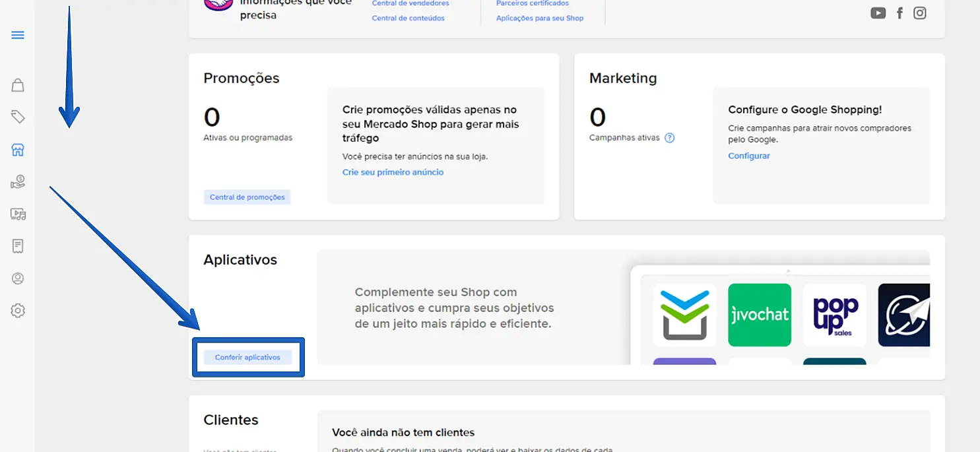Open the settings gear sidebar icon

point(18,310)
